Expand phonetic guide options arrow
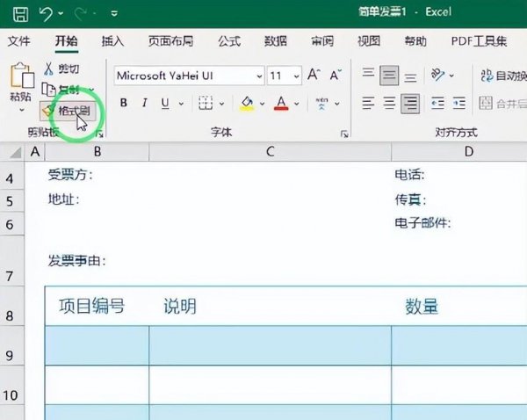This screenshot has width=527, height=420. click(x=336, y=103)
